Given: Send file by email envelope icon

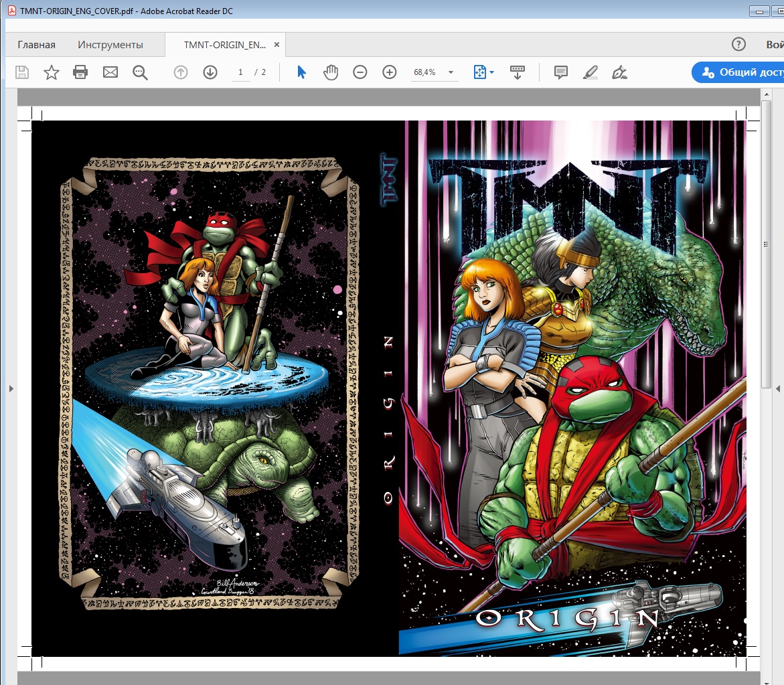Looking at the screenshot, I should 110,72.
